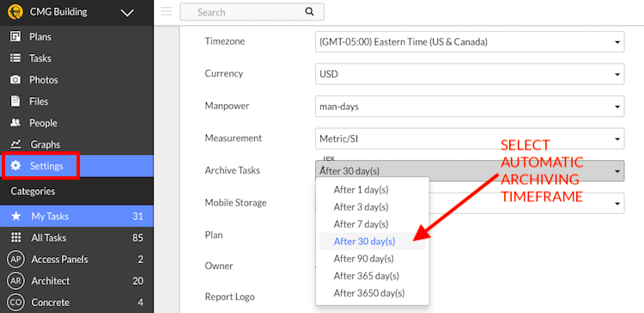Click the Settings gear icon

click(15, 166)
